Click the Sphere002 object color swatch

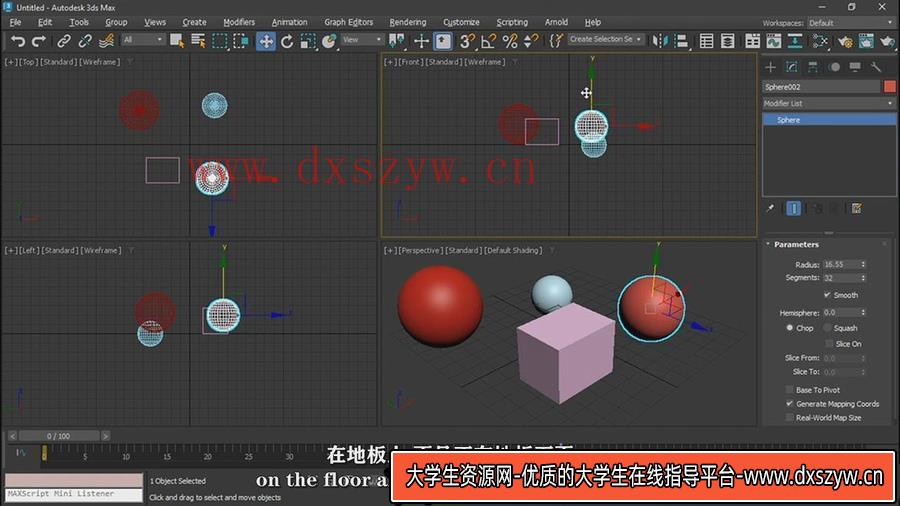click(890, 87)
